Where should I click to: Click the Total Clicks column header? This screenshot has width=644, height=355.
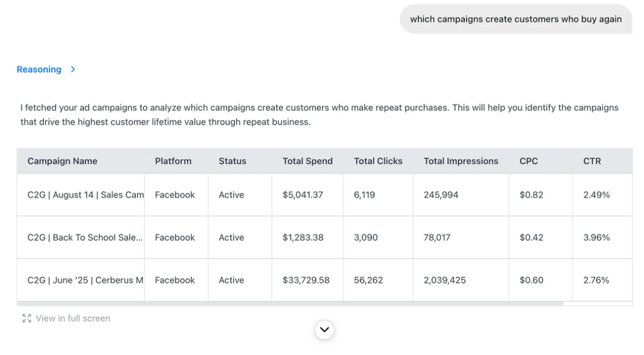pyautogui.click(x=378, y=161)
